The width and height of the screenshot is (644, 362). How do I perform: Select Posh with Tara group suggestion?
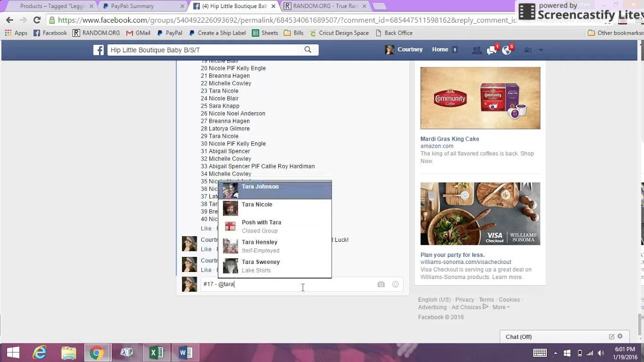(x=275, y=226)
